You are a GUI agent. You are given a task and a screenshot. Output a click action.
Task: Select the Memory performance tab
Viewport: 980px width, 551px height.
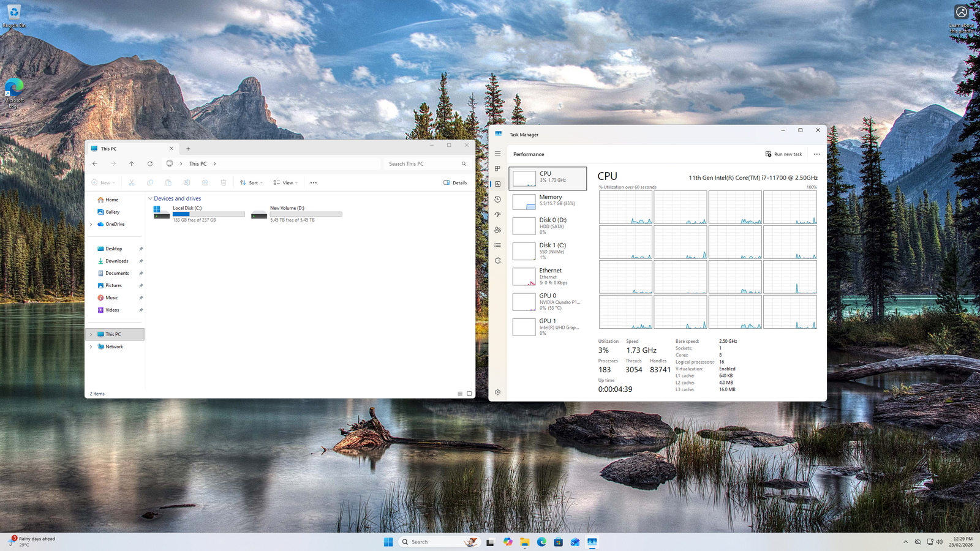pyautogui.click(x=548, y=201)
